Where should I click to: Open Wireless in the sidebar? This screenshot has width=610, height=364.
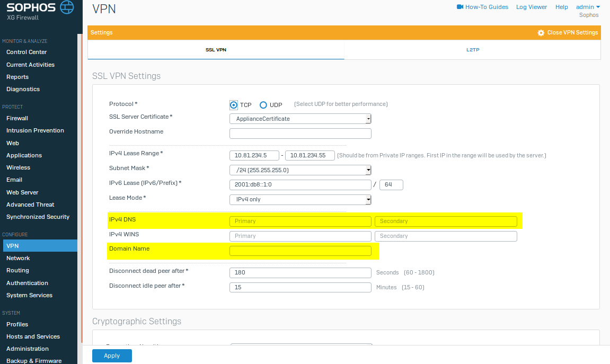pyautogui.click(x=19, y=167)
